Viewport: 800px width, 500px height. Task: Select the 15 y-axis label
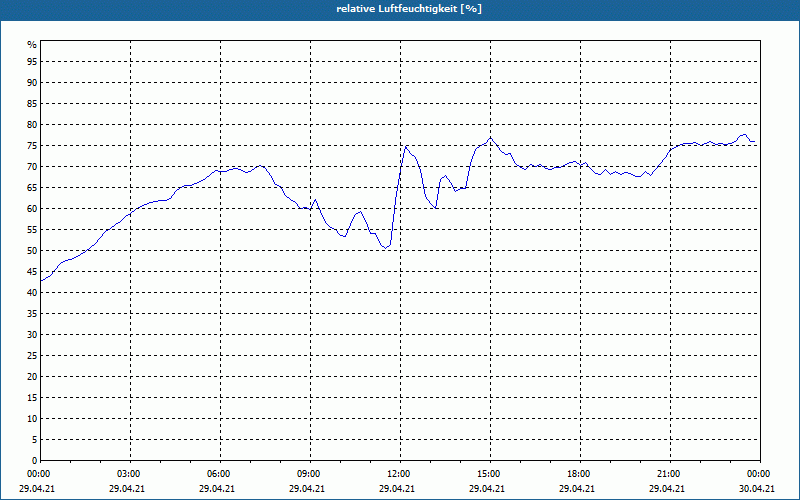(32, 397)
